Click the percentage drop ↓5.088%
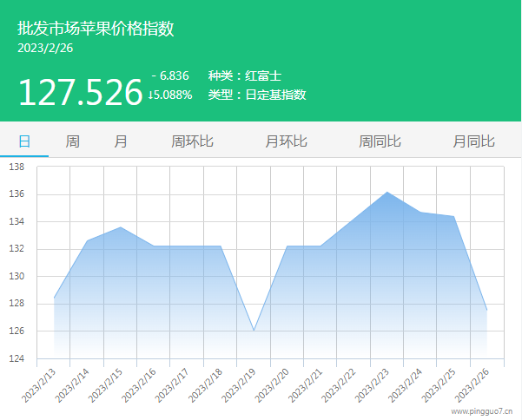Image resolution: width=522 pixels, height=420 pixels. click(x=170, y=95)
